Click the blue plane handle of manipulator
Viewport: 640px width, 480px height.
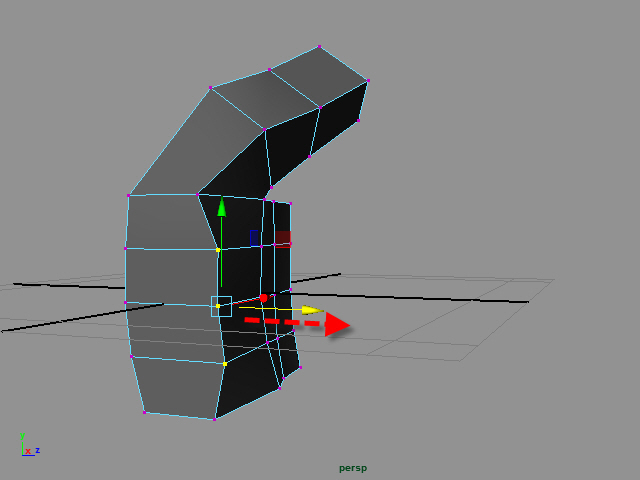click(x=254, y=238)
